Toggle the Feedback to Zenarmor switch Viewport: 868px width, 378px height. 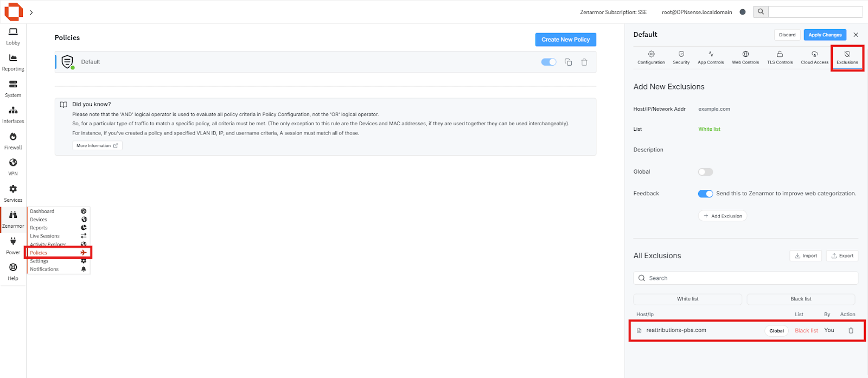coord(705,194)
